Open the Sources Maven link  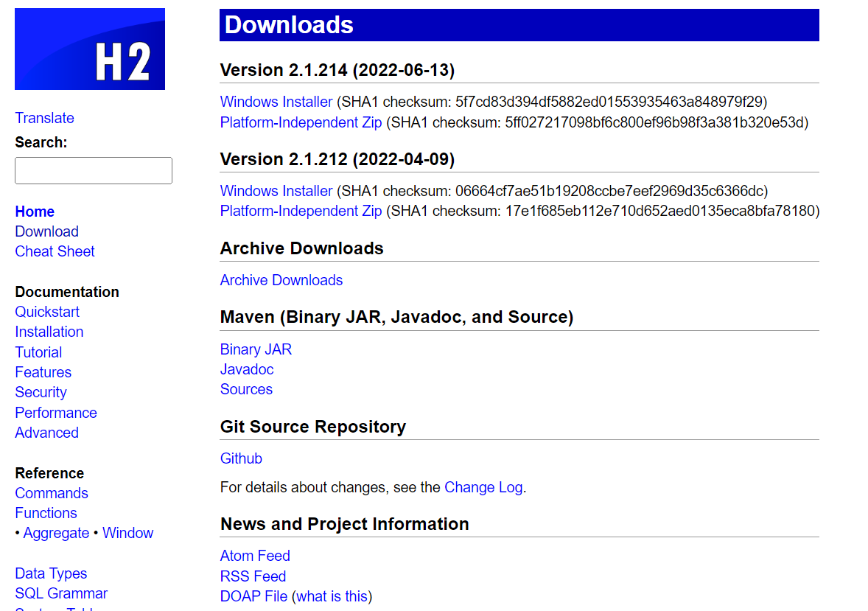(x=246, y=389)
